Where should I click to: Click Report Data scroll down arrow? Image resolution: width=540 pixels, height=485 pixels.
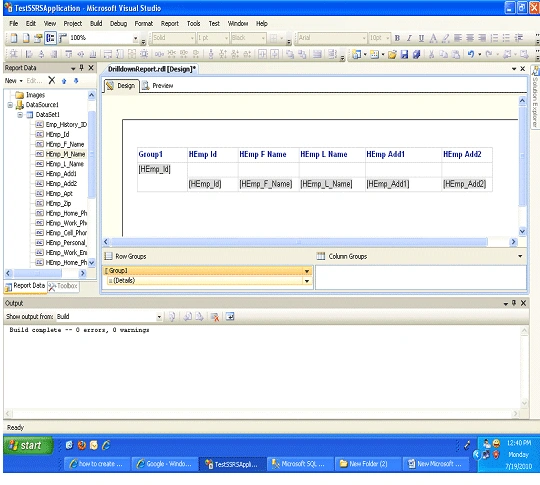[x=91, y=263]
